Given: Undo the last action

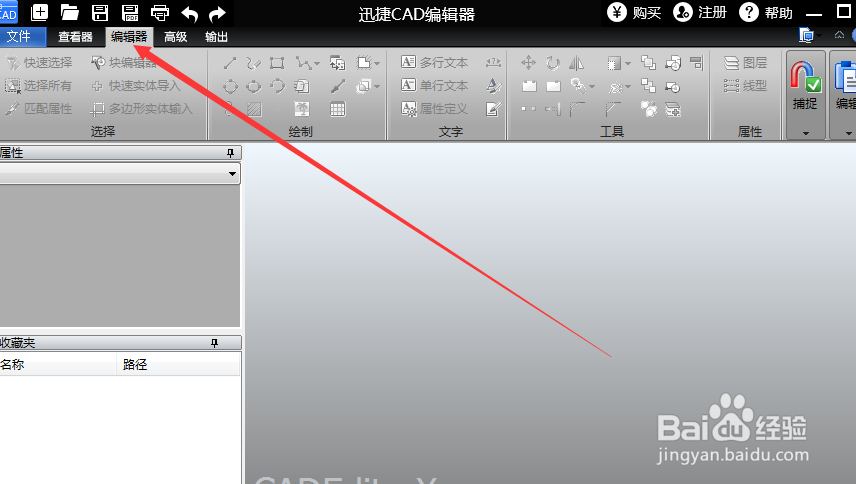Looking at the screenshot, I should [x=189, y=13].
